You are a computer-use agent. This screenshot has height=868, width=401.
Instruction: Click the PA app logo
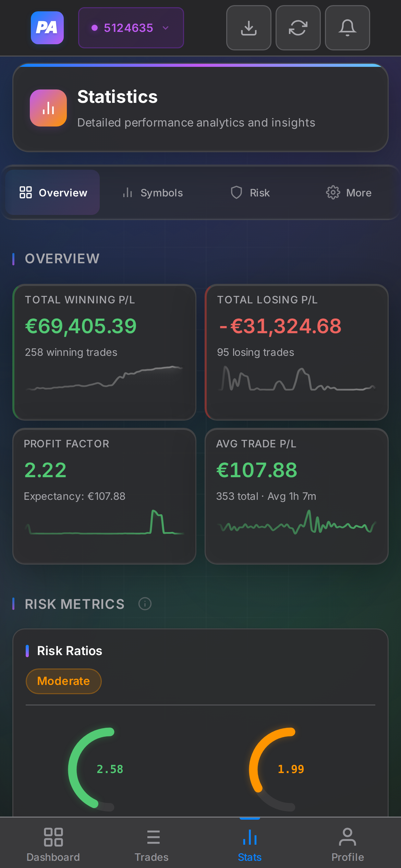tap(47, 28)
